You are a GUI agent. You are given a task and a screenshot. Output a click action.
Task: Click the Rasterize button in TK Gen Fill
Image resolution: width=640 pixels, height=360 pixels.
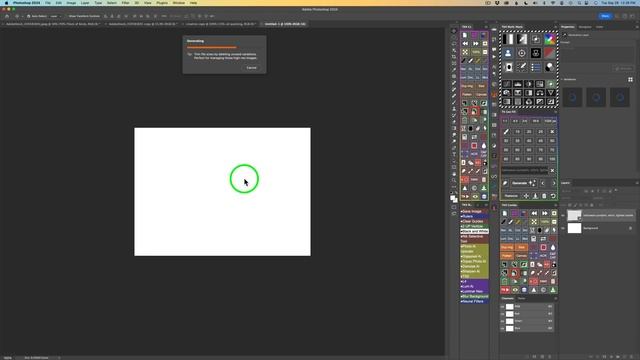point(511,196)
